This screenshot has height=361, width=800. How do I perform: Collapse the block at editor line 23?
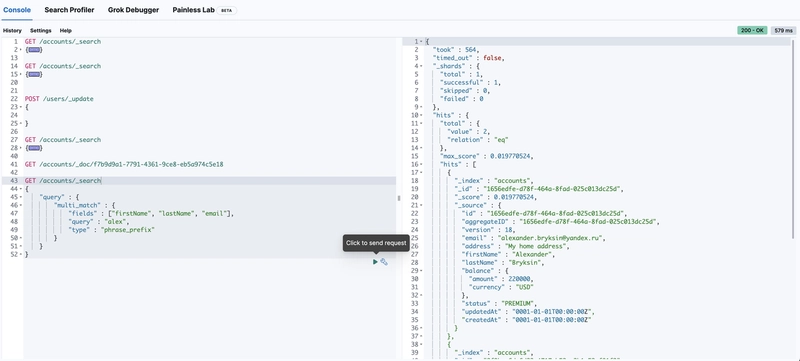[20, 107]
